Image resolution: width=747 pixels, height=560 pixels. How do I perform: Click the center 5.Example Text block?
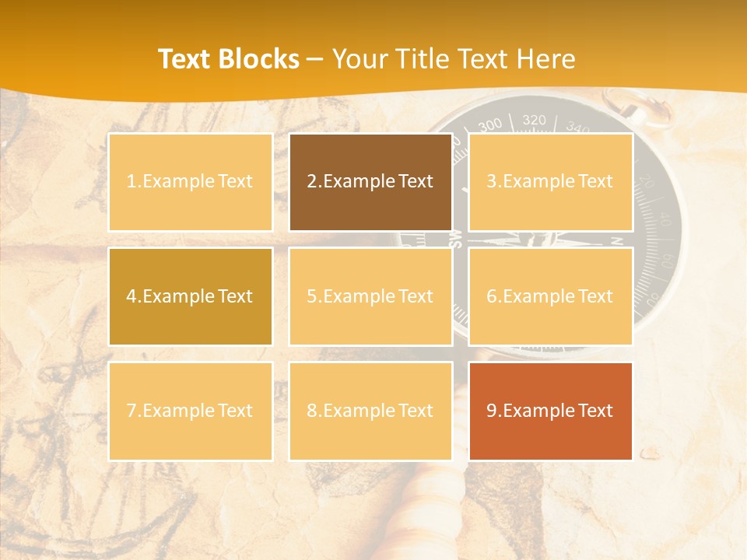coord(370,296)
